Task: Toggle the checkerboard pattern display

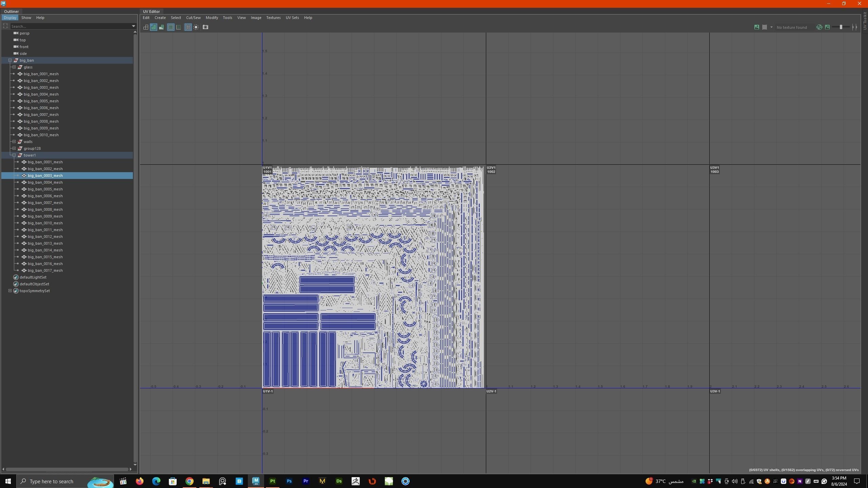Action: tap(765, 27)
